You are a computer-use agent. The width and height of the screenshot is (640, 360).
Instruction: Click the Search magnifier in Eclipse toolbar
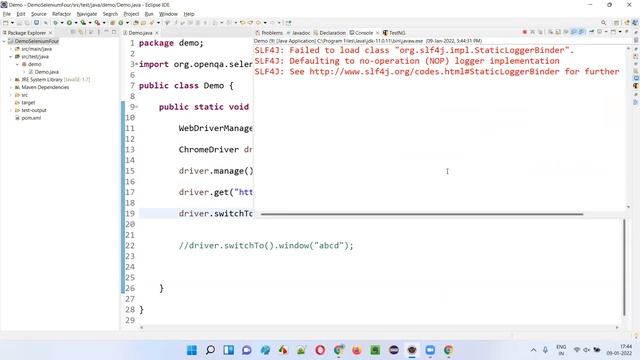pos(603,23)
